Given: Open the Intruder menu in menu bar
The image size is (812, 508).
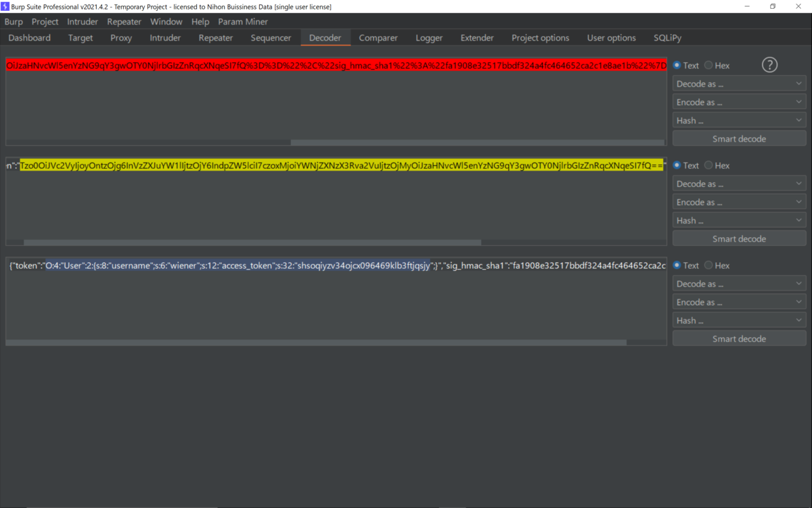Looking at the screenshot, I should point(83,22).
